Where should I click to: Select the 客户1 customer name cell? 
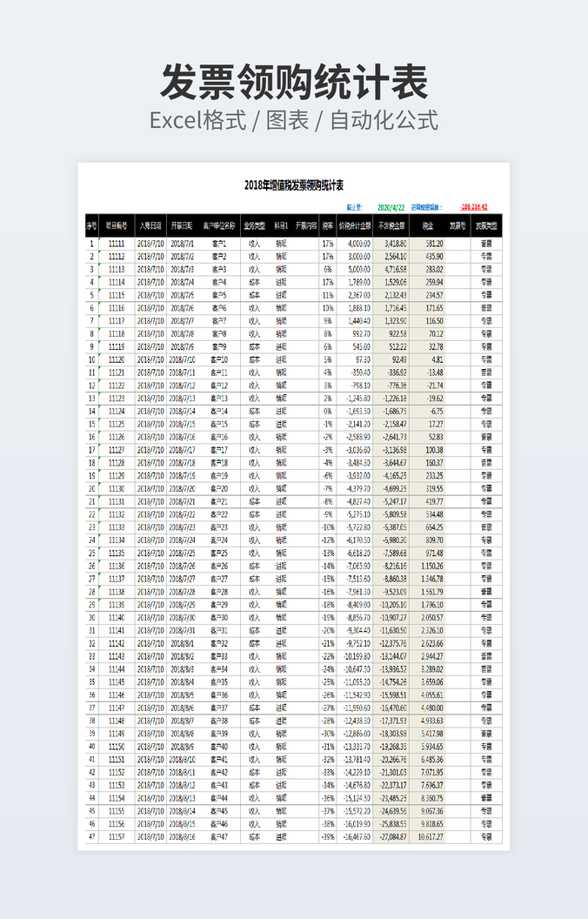pyautogui.click(x=218, y=244)
